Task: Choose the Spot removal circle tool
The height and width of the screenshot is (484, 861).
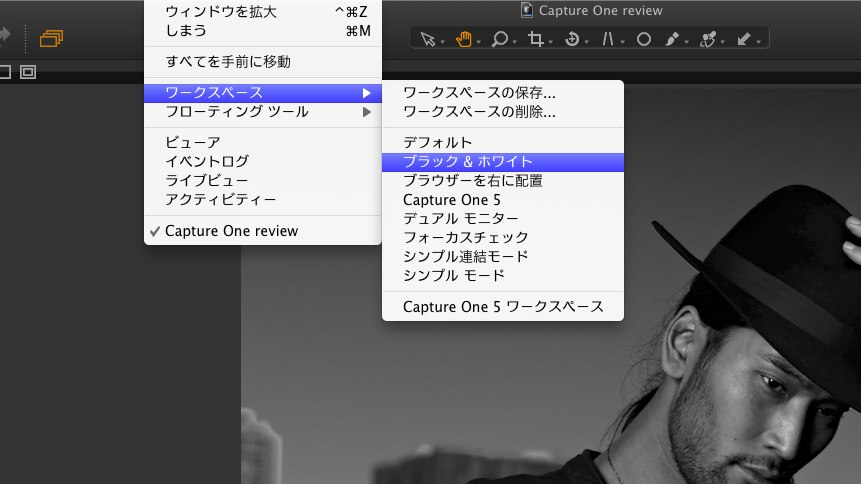Action: [644, 39]
